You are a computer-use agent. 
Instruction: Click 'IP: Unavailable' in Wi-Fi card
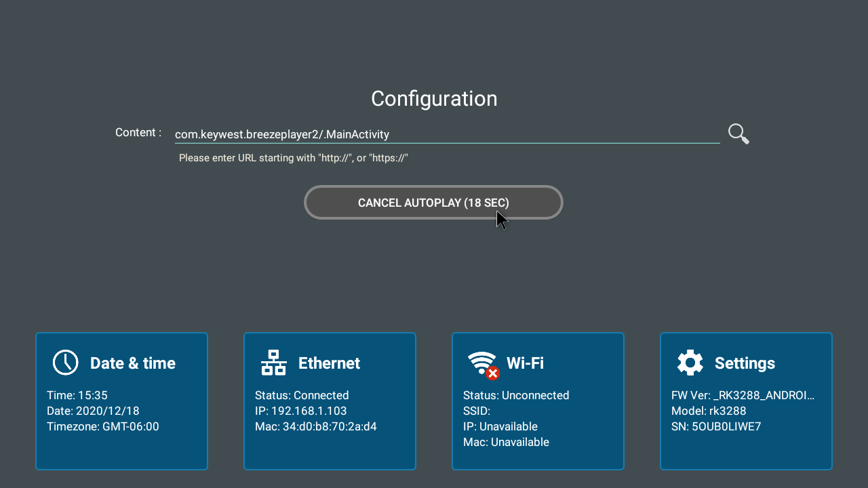500,426
